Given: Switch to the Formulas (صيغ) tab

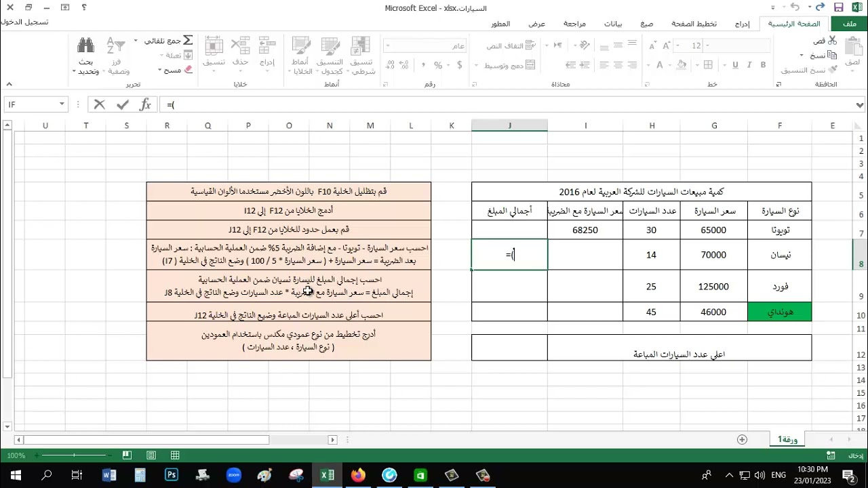Looking at the screenshot, I should pos(647,24).
